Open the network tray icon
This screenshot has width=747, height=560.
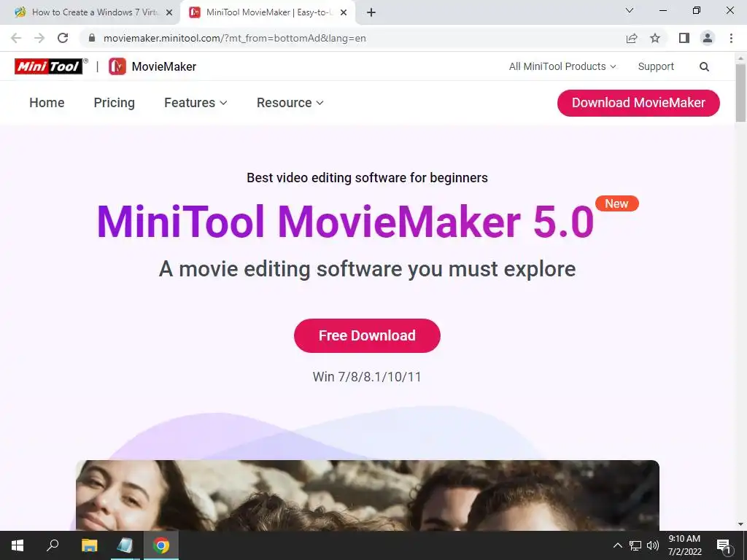[x=635, y=545]
